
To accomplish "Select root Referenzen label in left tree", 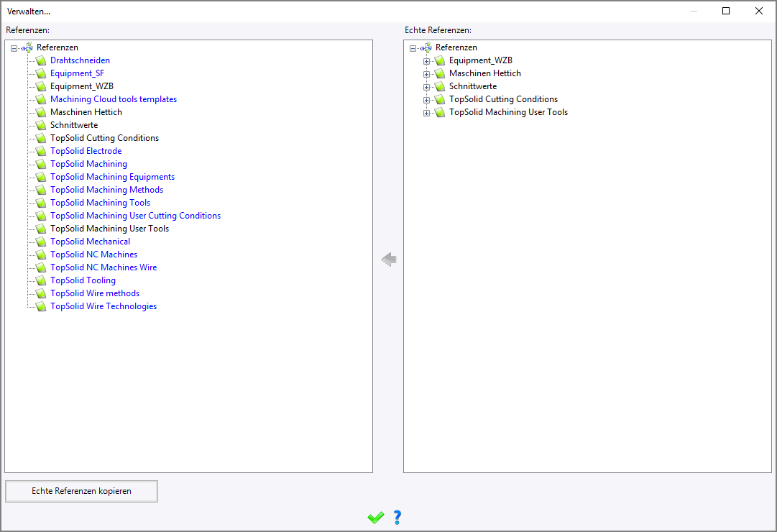I will click(x=58, y=47).
